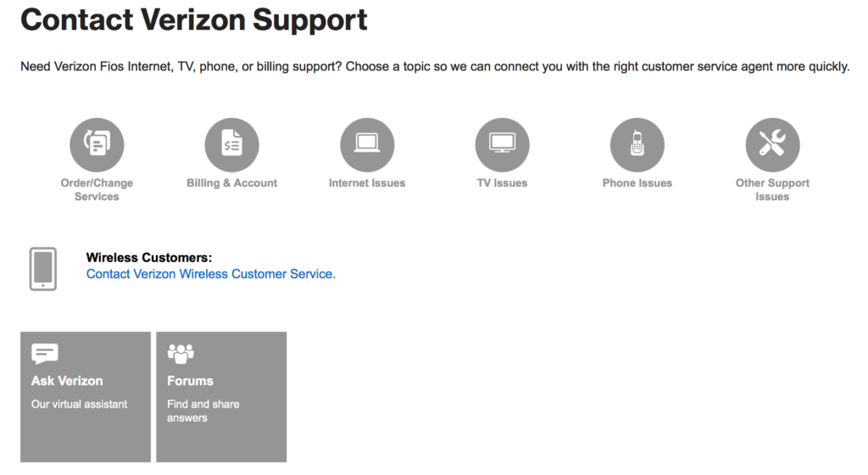Click the Forums people group icon
The height and width of the screenshot is (475, 868).
point(181,353)
